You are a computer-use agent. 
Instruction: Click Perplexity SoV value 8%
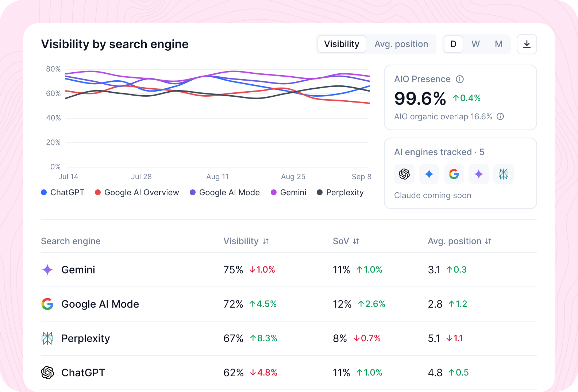pos(340,338)
